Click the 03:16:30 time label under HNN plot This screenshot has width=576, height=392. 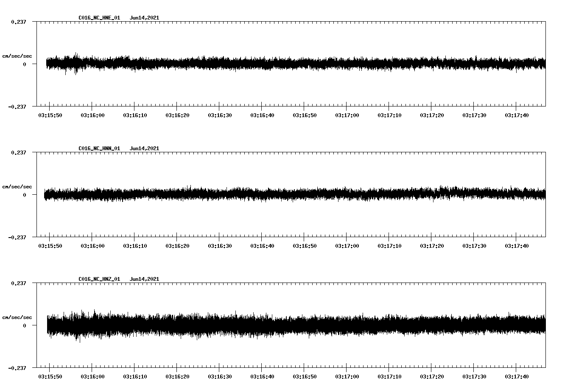220,246
